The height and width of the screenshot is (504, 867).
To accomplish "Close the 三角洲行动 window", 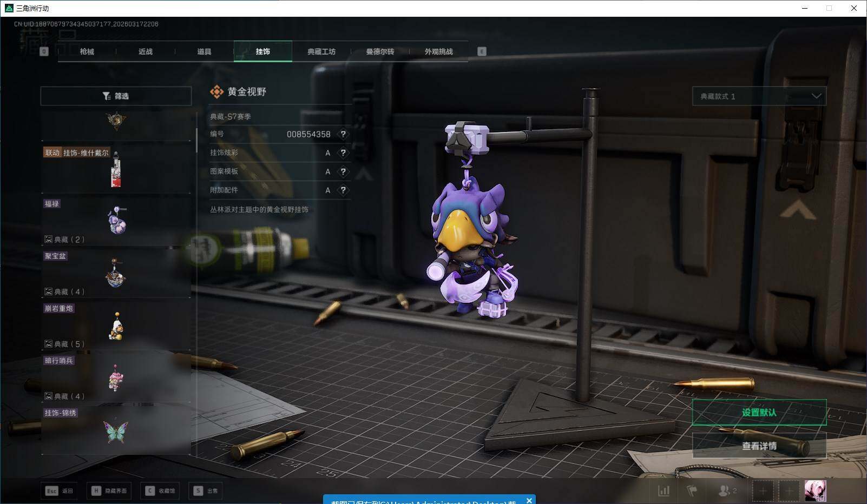I will click(x=854, y=8).
